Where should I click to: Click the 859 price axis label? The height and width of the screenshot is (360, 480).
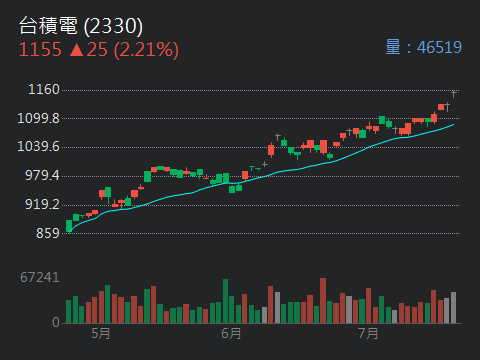pos(48,233)
